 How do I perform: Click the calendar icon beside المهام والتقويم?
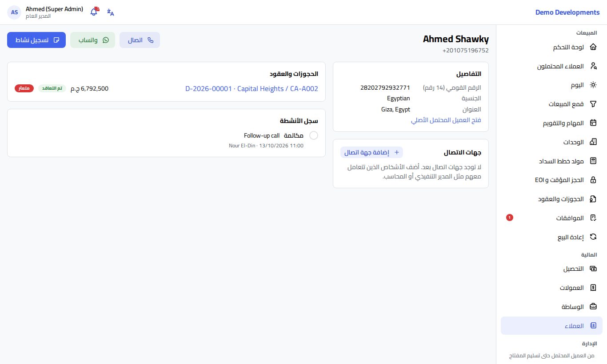(593, 123)
